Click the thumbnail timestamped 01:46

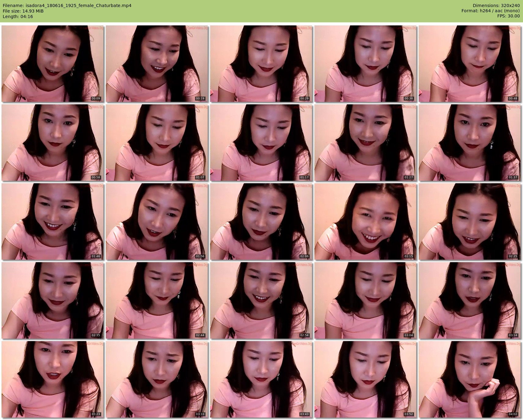tap(53, 221)
